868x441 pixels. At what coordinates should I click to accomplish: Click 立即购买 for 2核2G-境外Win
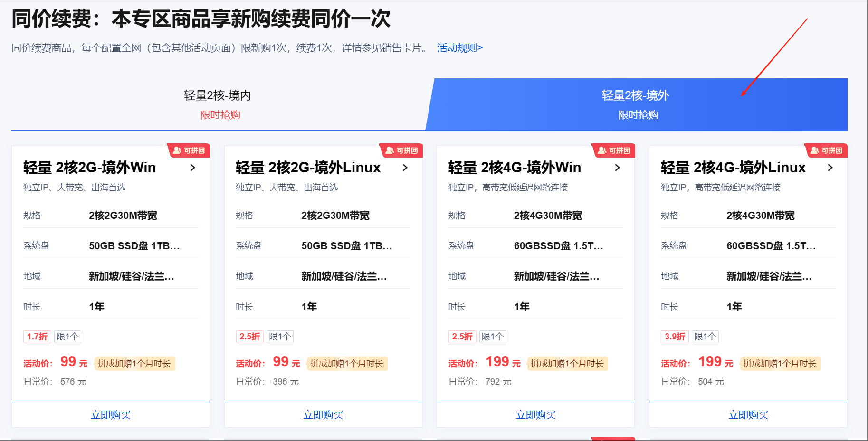[x=111, y=415]
